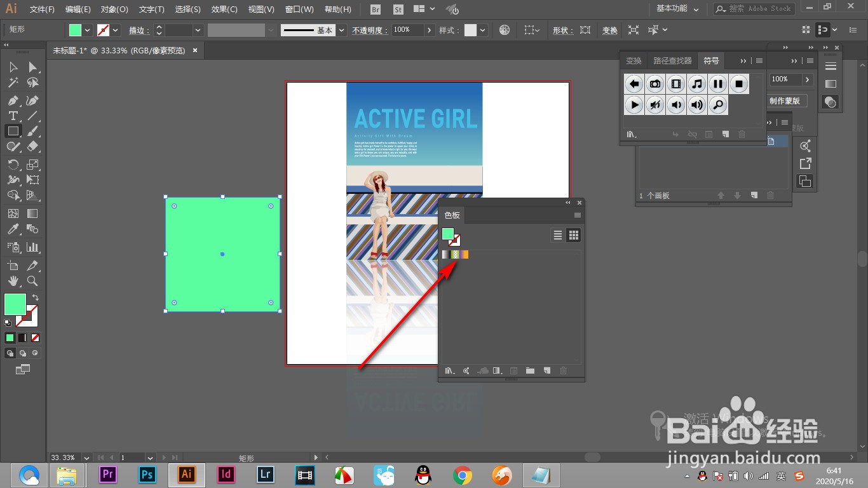Image resolution: width=868 pixels, height=488 pixels.
Task: Click the music note symbol
Action: pyautogui.click(x=697, y=83)
